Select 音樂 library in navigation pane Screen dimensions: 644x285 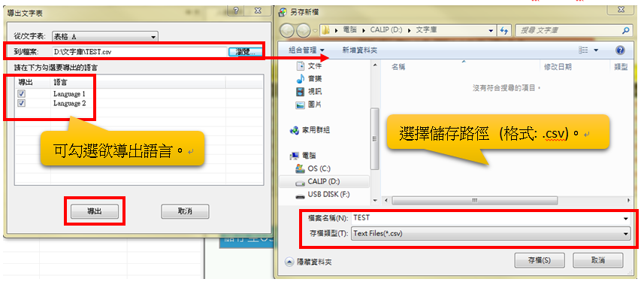[310, 78]
